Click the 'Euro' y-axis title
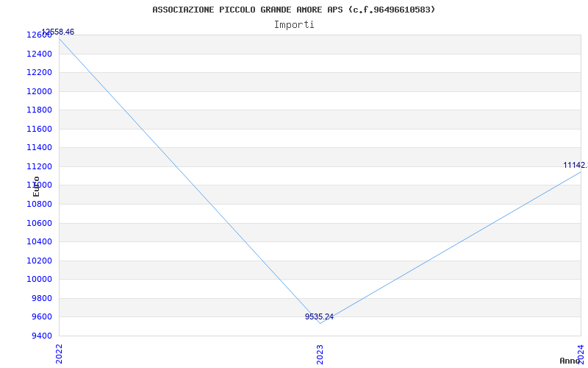 (x=36, y=186)
